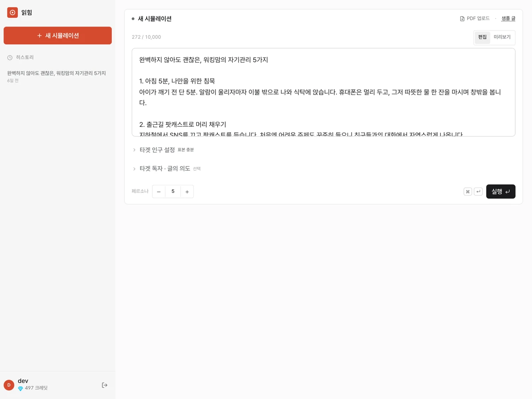This screenshot has width=532, height=399.
Task: Click the PDF 업로드 upload button
Action: [475, 19]
